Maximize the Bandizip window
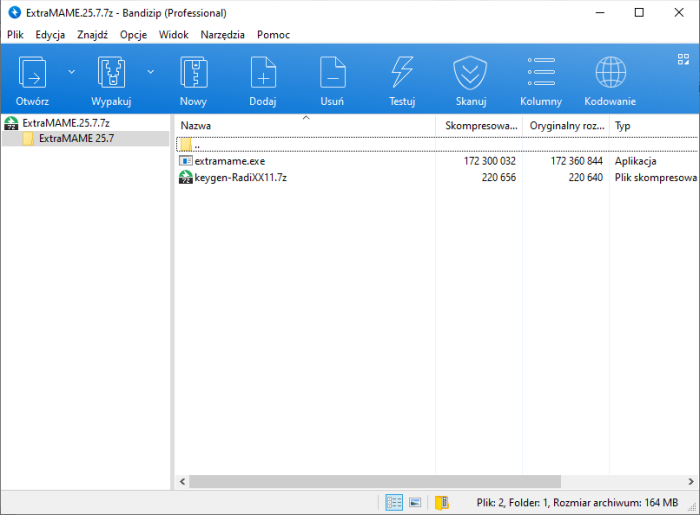The width and height of the screenshot is (700, 515). 639,12
